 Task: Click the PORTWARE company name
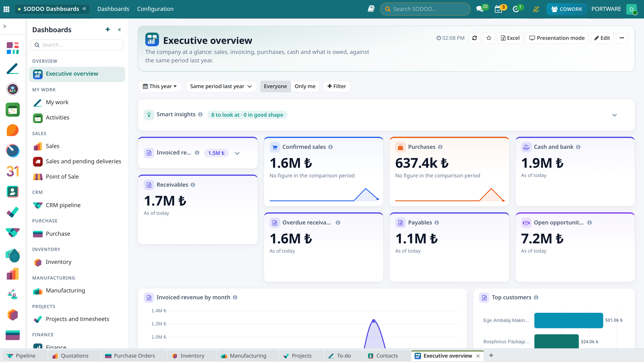[606, 9]
